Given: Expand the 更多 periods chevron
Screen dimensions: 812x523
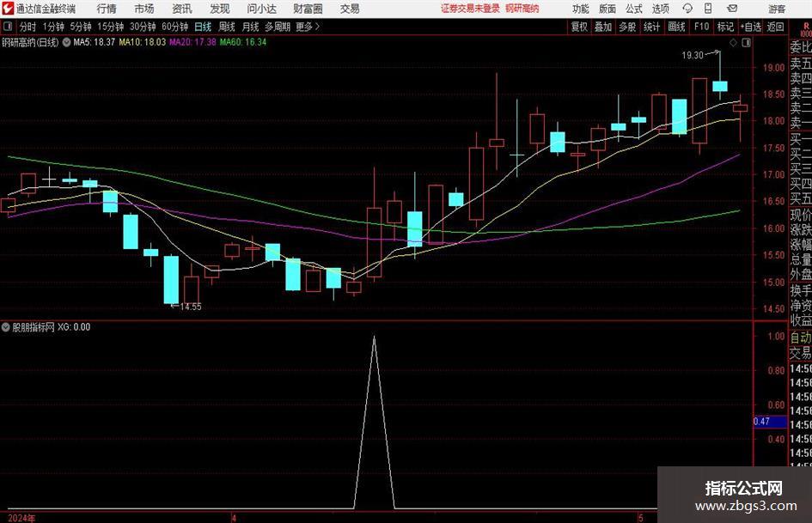Looking at the screenshot, I should (317, 27).
